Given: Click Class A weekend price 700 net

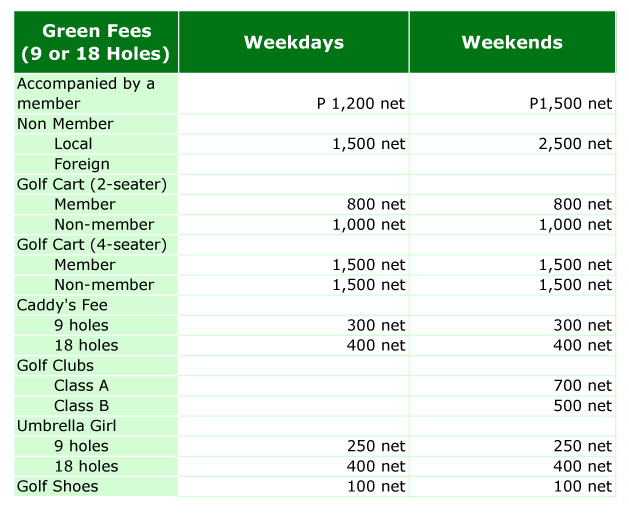Looking at the screenshot, I should [x=582, y=386].
